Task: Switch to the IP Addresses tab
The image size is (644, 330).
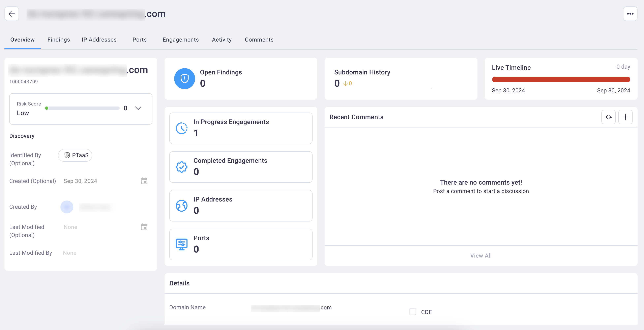Action: [x=99, y=40]
